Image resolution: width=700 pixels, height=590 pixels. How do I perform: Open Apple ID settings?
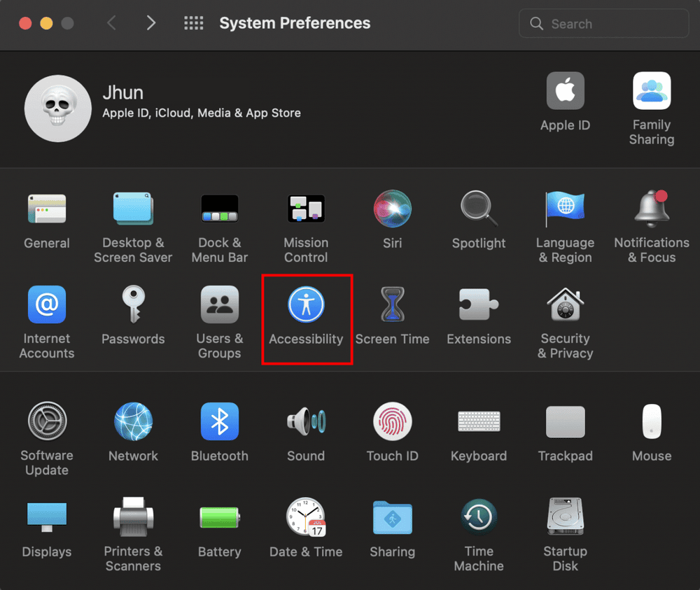(565, 90)
